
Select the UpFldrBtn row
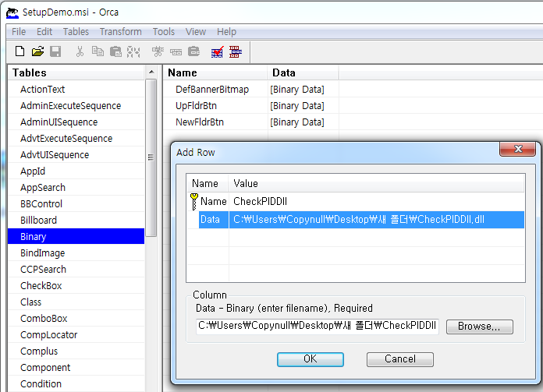[196, 105]
